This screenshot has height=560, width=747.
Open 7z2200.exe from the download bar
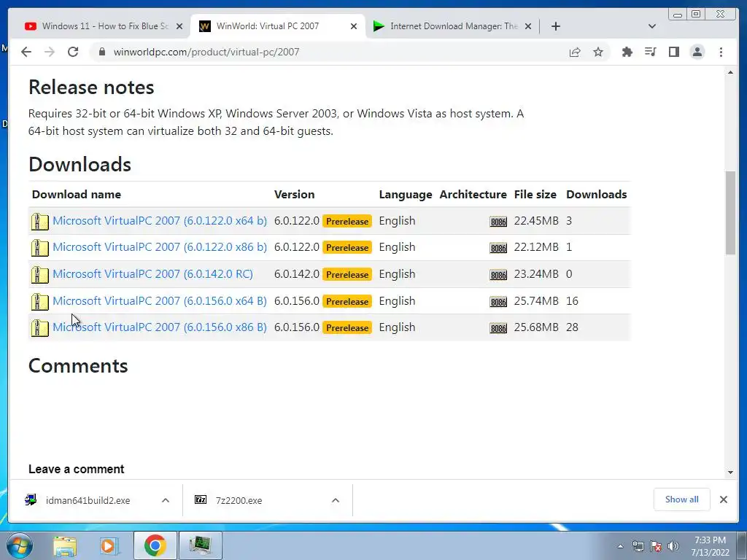tap(239, 500)
